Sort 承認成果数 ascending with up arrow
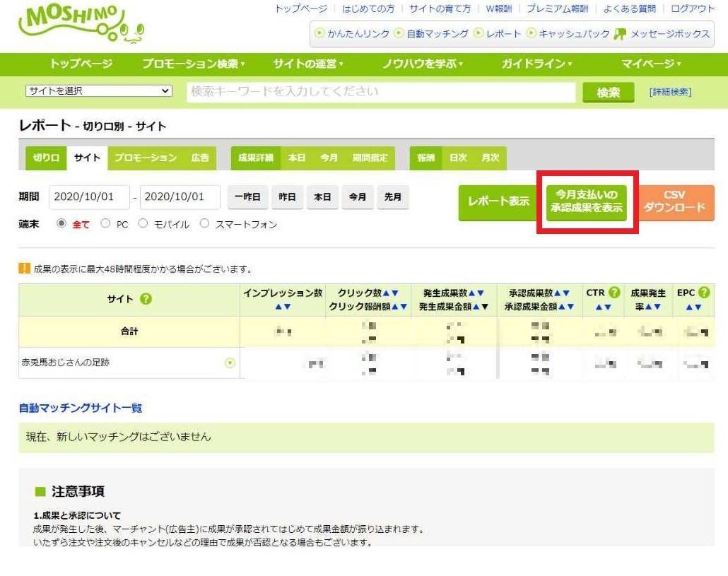This screenshot has width=728, height=576. [558, 293]
